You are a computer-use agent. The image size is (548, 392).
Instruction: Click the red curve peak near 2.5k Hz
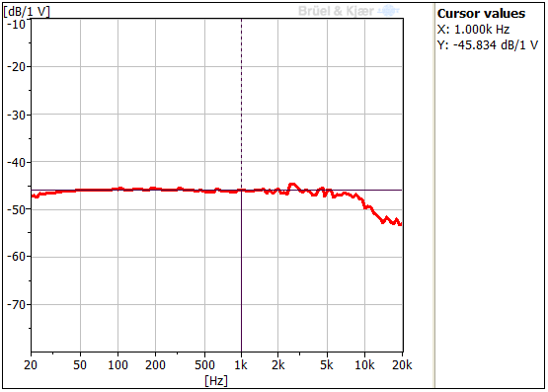coord(292,185)
